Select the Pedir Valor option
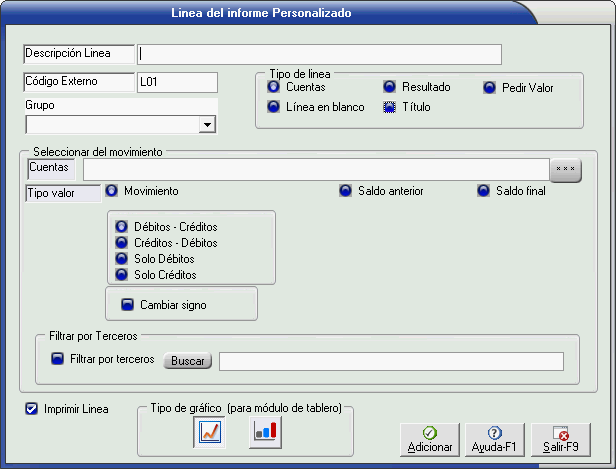The width and height of the screenshot is (616, 469). click(x=489, y=88)
